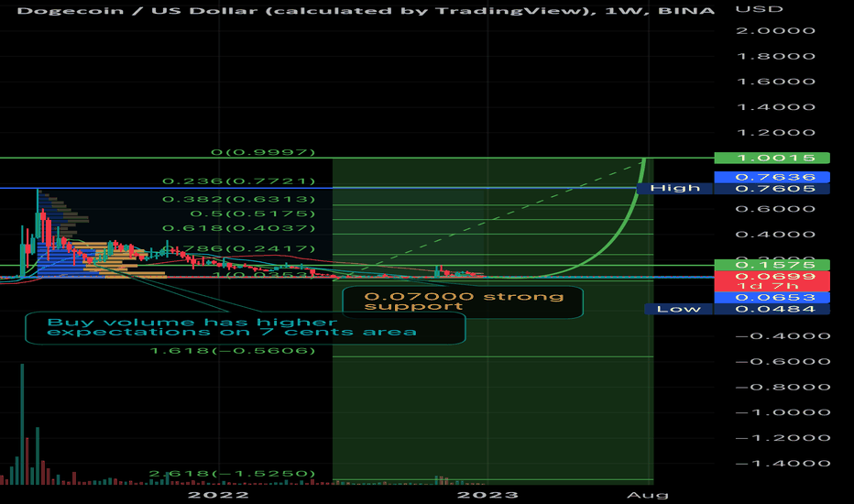Viewport: 854px width, 504px height.
Task: Click the USD currency label
Action: coord(760,9)
